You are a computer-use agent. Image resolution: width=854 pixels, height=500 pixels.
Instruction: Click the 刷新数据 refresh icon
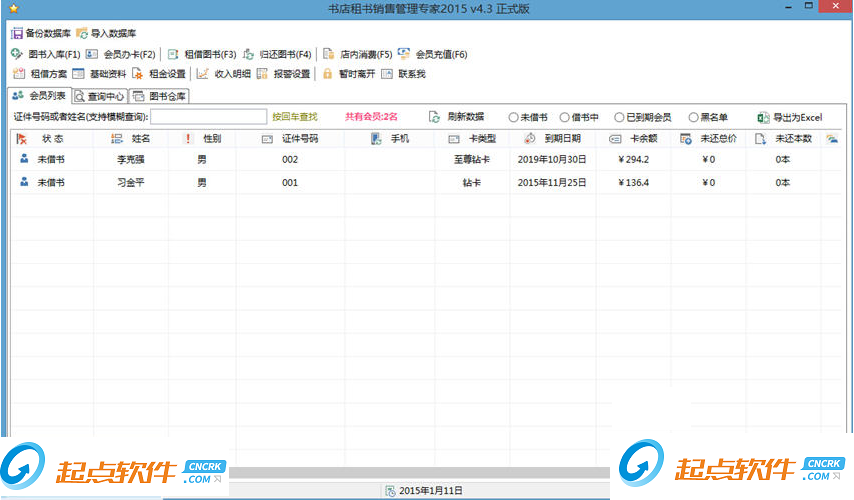[434, 117]
